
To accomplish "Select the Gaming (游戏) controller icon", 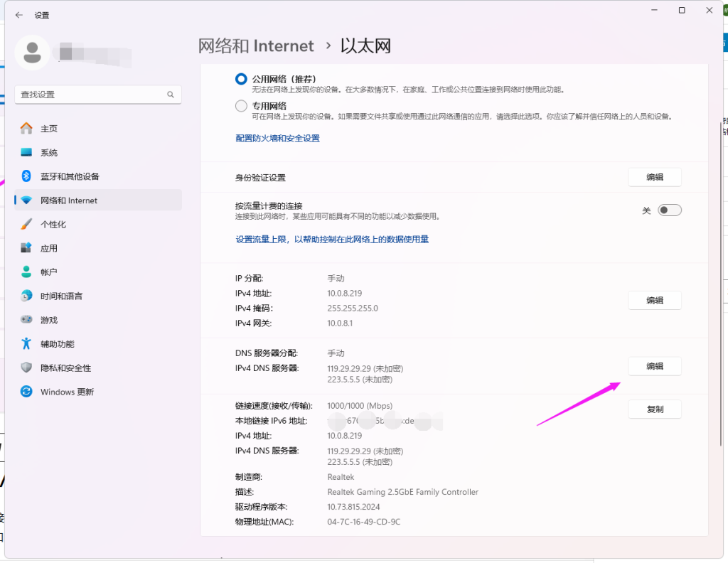I will click(x=26, y=320).
